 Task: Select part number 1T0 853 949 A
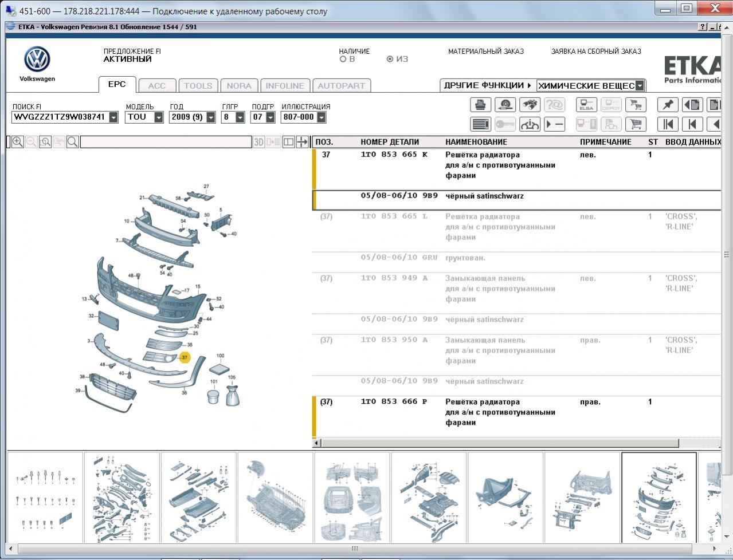[394, 278]
